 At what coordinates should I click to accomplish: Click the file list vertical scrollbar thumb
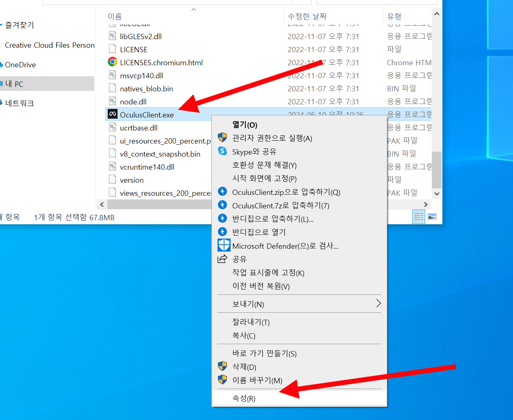click(x=437, y=170)
